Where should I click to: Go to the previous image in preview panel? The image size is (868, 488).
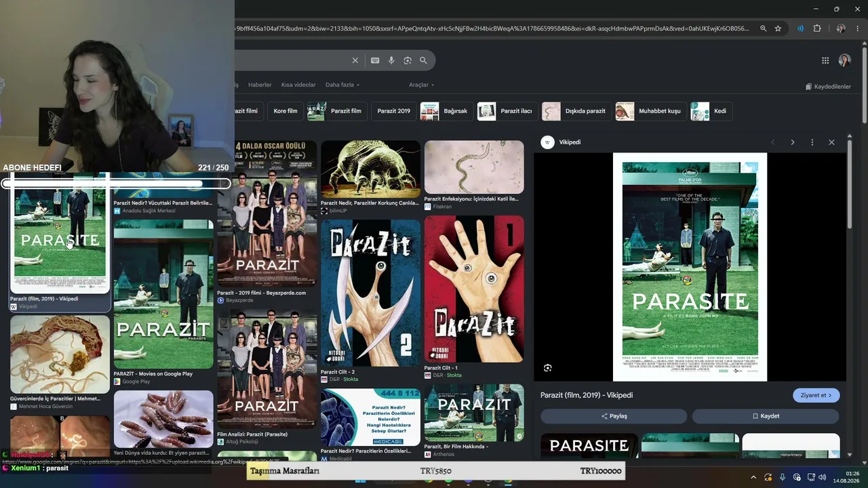[x=772, y=142]
